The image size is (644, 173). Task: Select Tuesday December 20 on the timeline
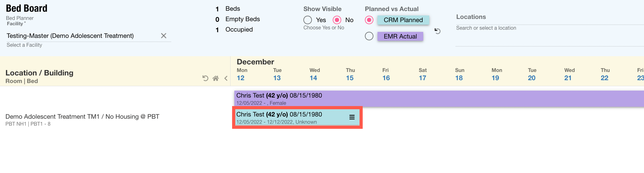tap(532, 78)
